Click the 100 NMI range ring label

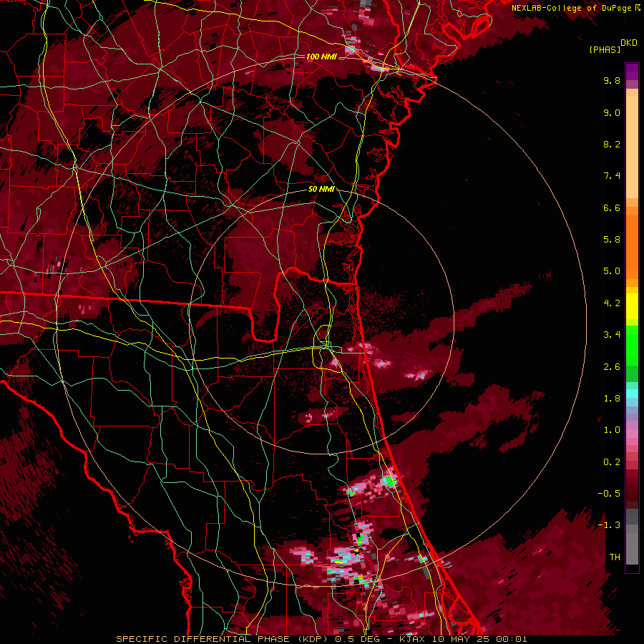321,57
